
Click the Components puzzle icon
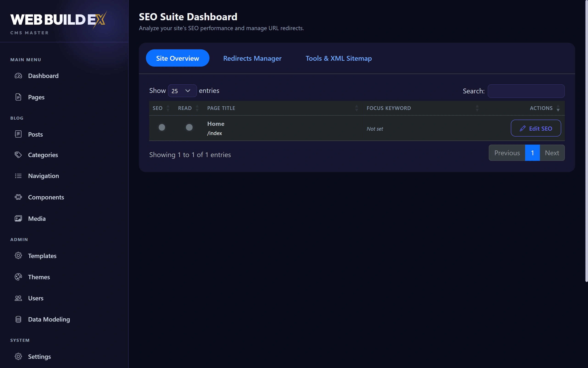(18, 197)
